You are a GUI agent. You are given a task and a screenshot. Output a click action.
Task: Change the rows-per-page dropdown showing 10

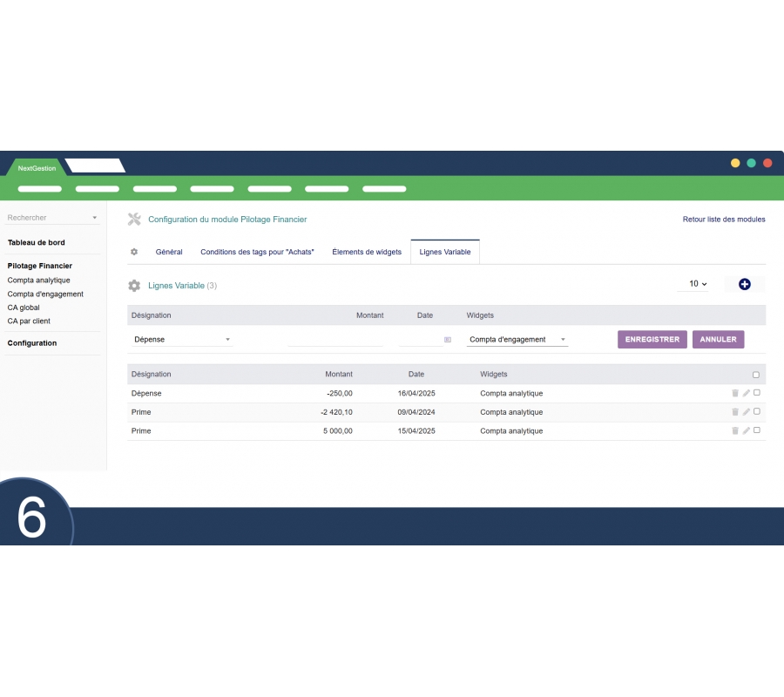[x=698, y=284]
